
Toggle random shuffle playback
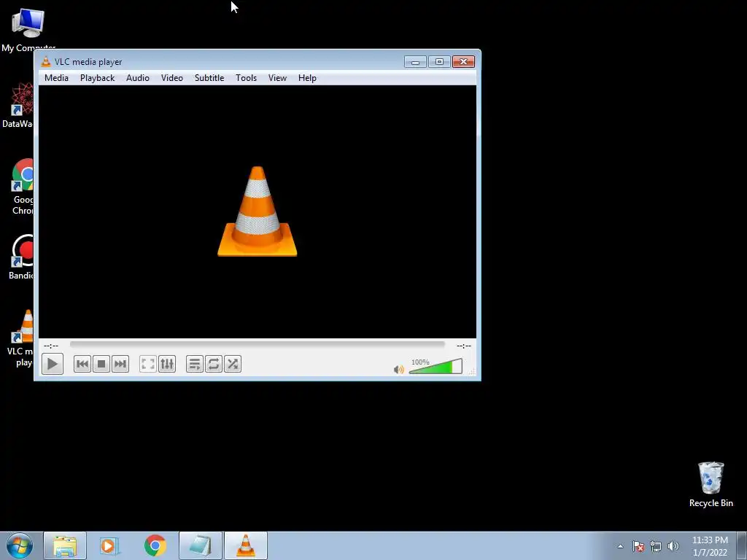coord(233,365)
